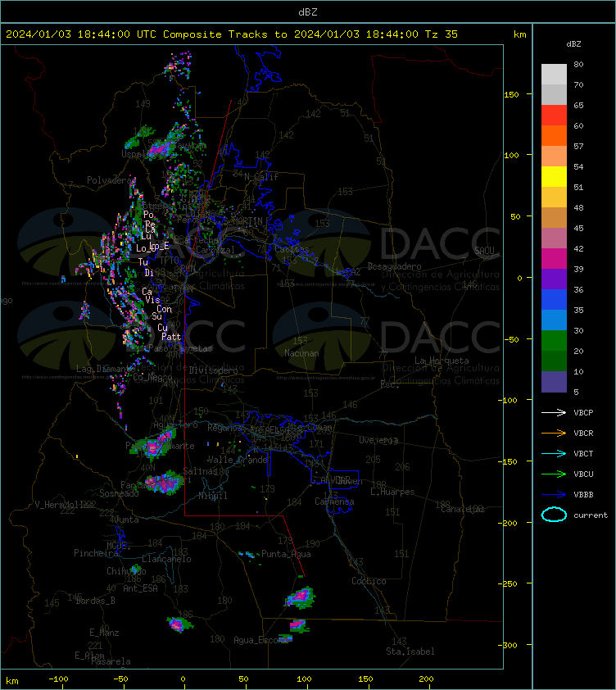Click the 'N_Calif' map label

(261, 177)
